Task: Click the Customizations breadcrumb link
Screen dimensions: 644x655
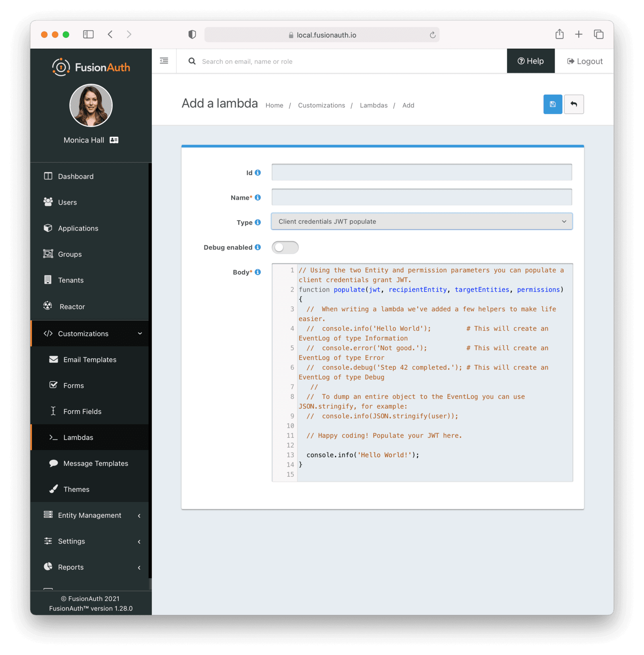Action: pyautogui.click(x=321, y=105)
